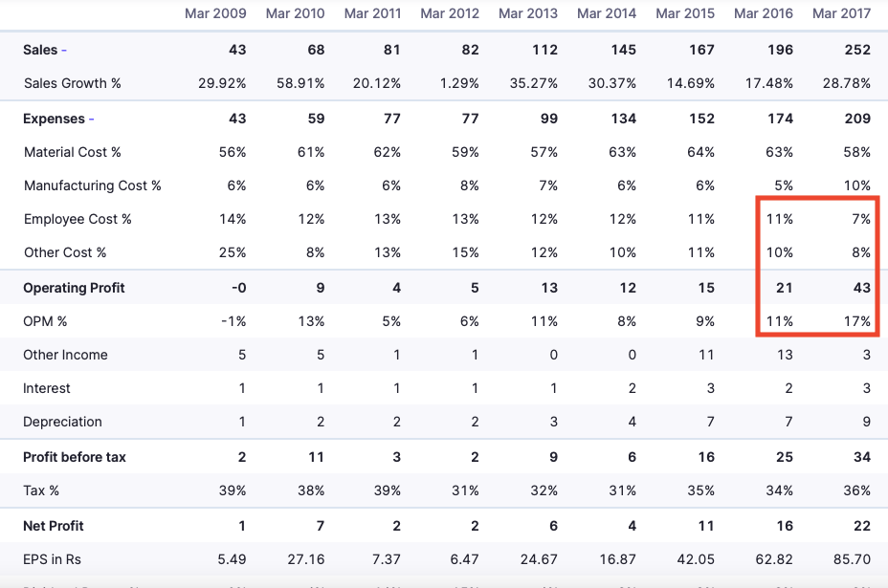Click the Mar 2013 column header

(528, 13)
